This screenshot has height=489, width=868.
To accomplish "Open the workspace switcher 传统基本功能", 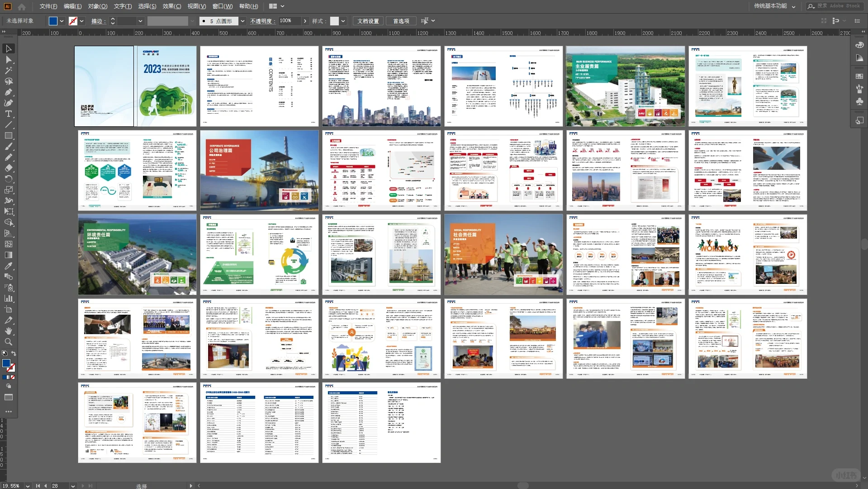I will (x=774, y=6).
